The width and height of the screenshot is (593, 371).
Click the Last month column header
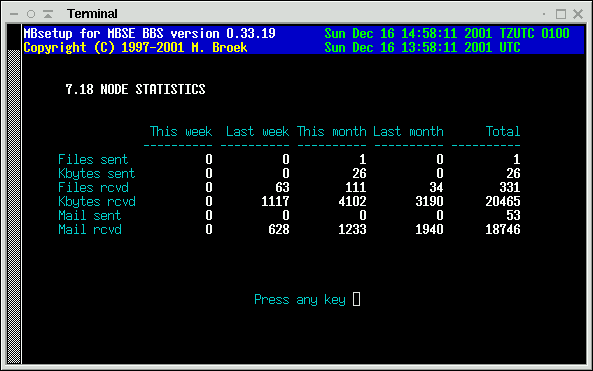click(x=408, y=131)
